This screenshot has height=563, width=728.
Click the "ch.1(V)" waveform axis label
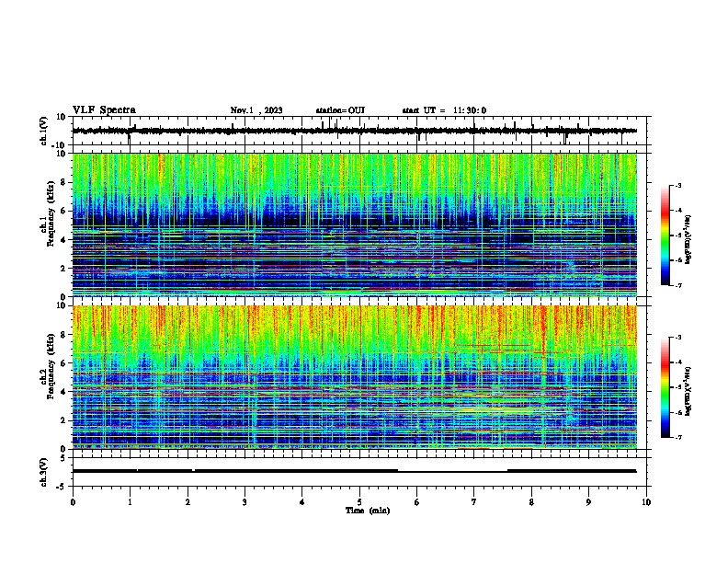(44, 131)
